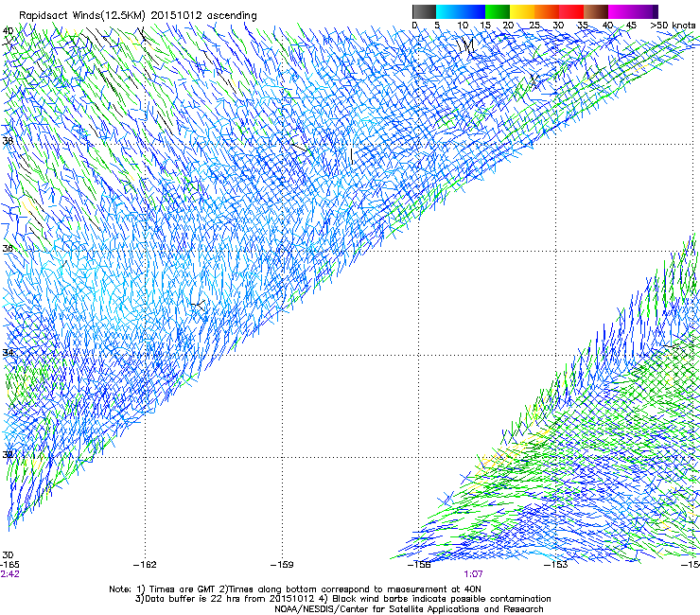Viewport: 700px width, 615px height.
Task: Click the green 15-20 knots color swatch
Action: point(498,11)
